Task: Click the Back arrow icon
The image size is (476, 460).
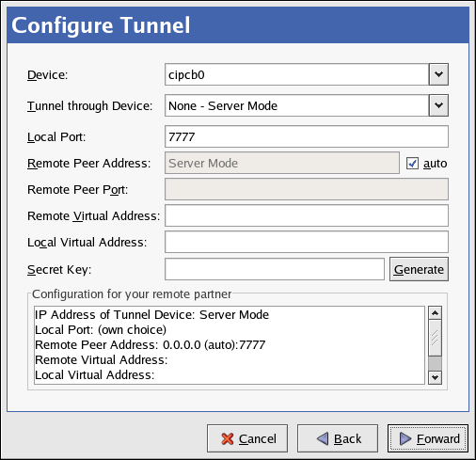Action: pos(323,438)
